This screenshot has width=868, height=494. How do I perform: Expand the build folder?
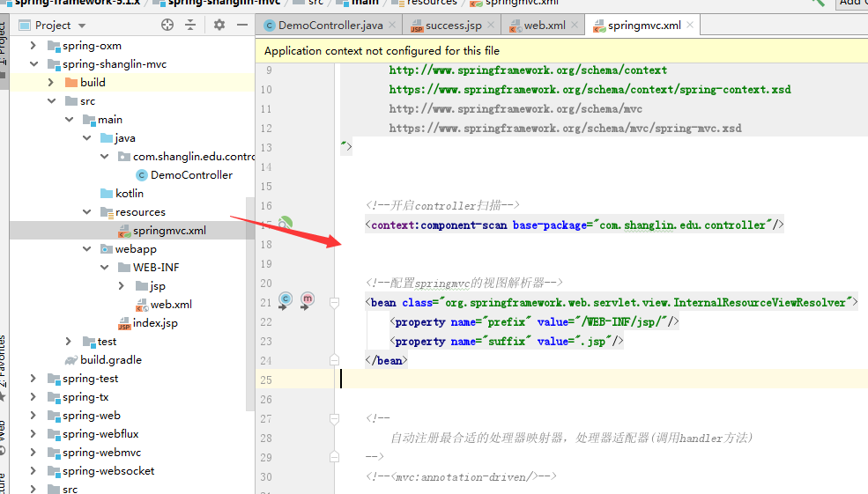51,83
